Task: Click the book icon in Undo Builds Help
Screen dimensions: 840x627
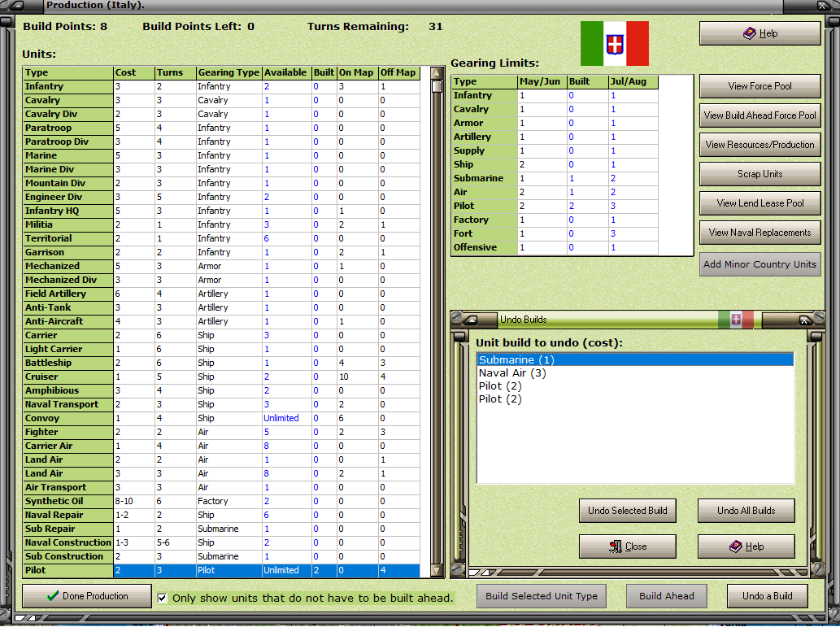Action: pyautogui.click(x=736, y=546)
